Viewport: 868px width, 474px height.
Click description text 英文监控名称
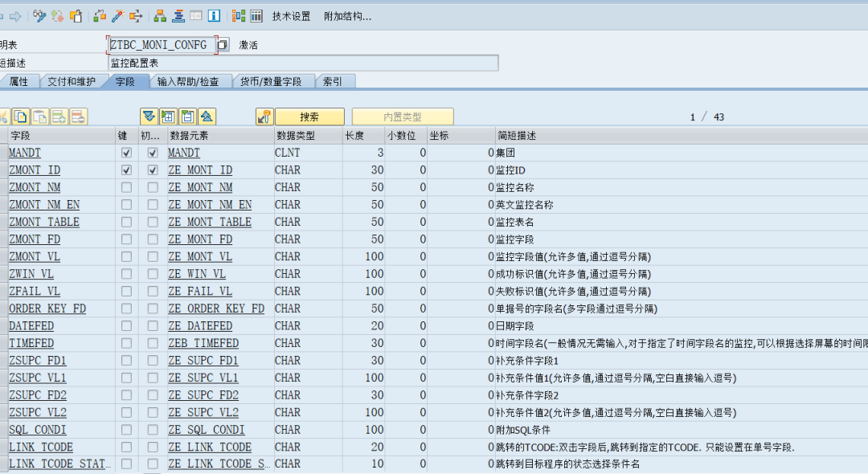[x=524, y=205]
